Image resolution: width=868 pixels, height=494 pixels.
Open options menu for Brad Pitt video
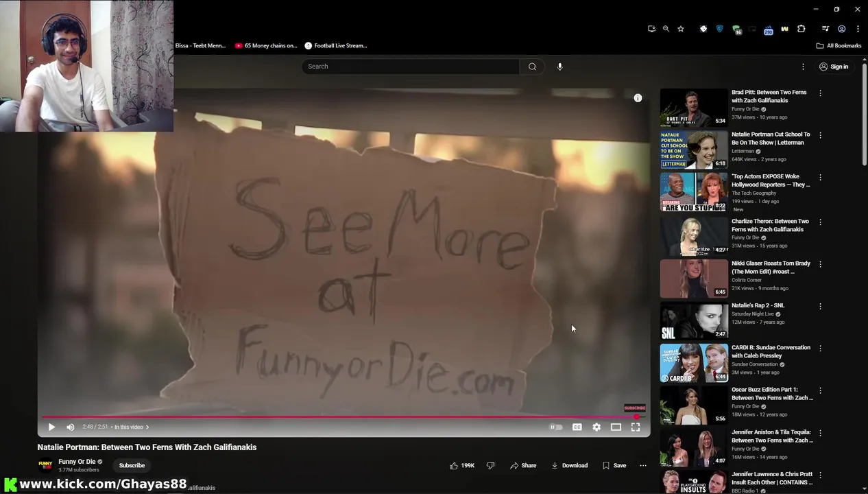pos(820,93)
